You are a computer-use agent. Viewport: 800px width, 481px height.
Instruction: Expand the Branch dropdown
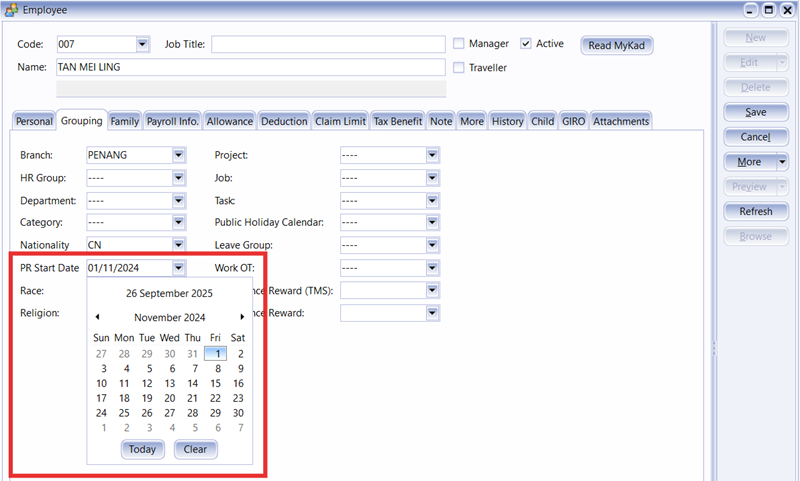(x=178, y=156)
